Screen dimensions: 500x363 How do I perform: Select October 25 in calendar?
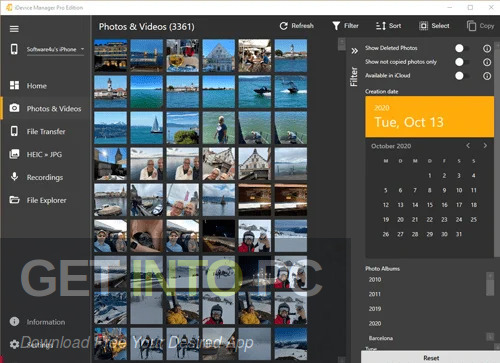pos(474,220)
